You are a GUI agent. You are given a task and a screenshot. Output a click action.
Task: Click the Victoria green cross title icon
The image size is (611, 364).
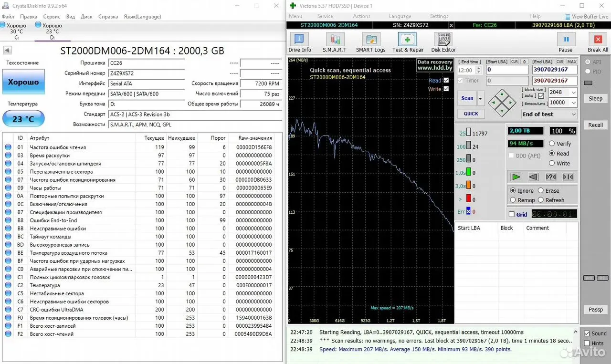pyautogui.click(x=293, y=6)
